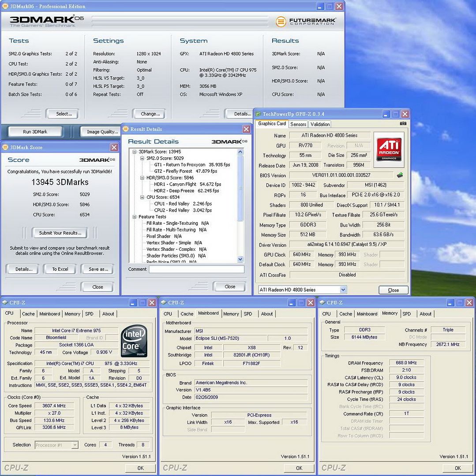The height and width of the screenshot is (476, 476).
Task: Open the graphics card dropdown in GPU-Z
Action: coord(343,290)
